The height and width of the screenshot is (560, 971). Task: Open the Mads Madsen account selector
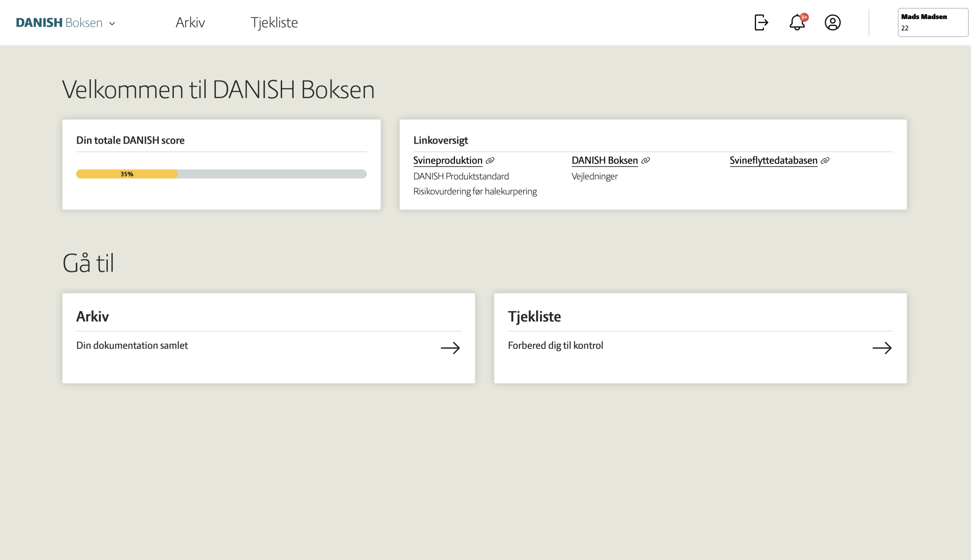[933, 22]
